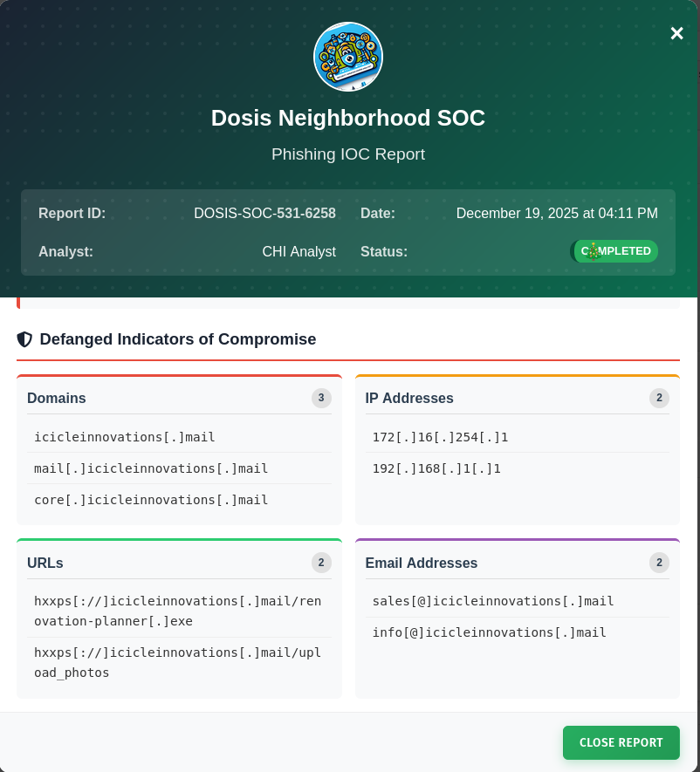
Task: Click the Domains card header
Action: 57,398
